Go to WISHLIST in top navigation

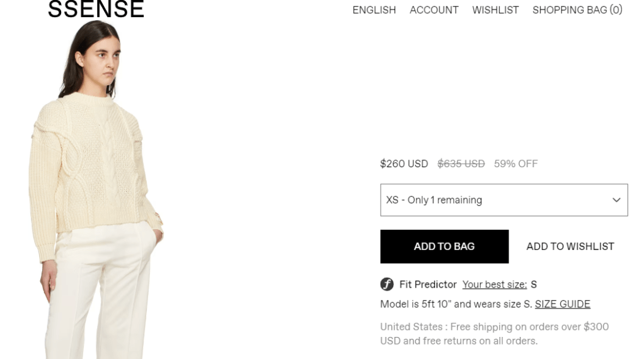coord(495,10)
